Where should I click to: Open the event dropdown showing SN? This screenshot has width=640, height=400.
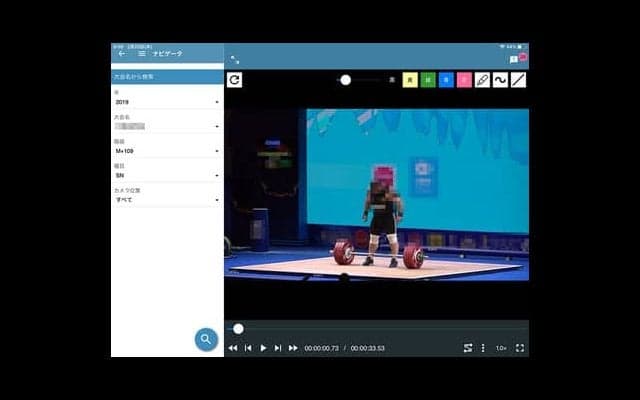(x=167, y=176)
